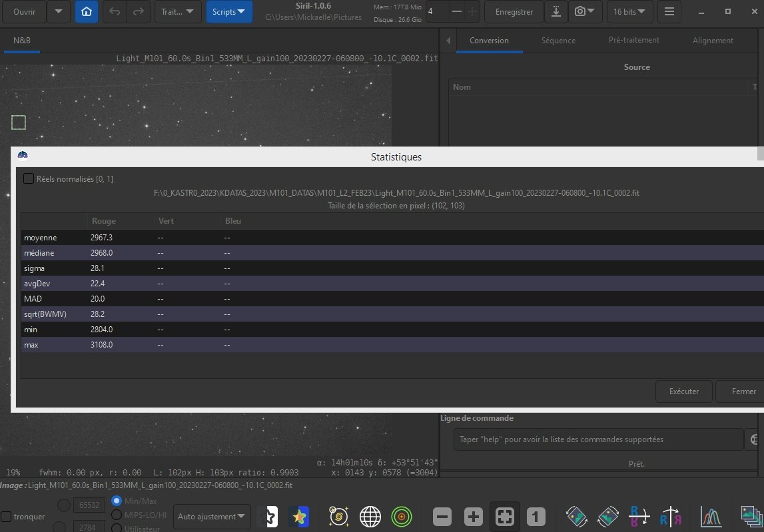Click the command line input field
The height and width of the screenshot is (532, 764).
tap(598, 439)
